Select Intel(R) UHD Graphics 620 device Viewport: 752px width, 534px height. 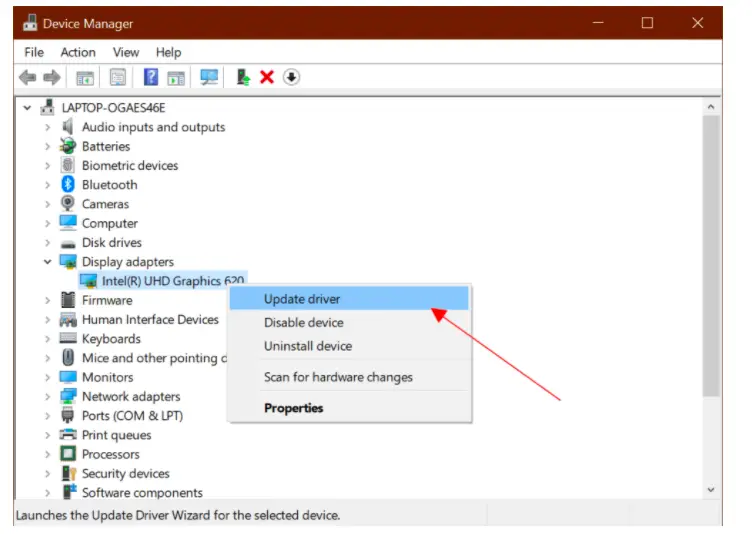click(x=163, y=281)
